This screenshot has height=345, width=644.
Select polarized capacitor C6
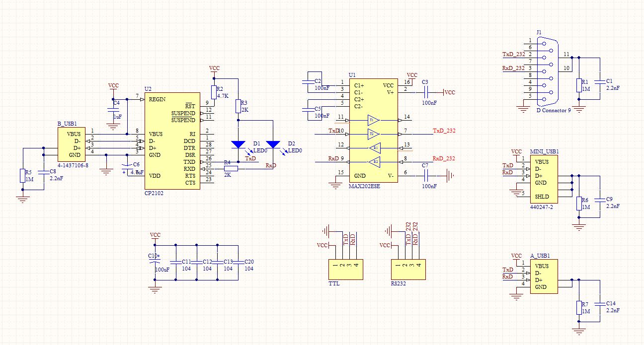click(128, 167)
